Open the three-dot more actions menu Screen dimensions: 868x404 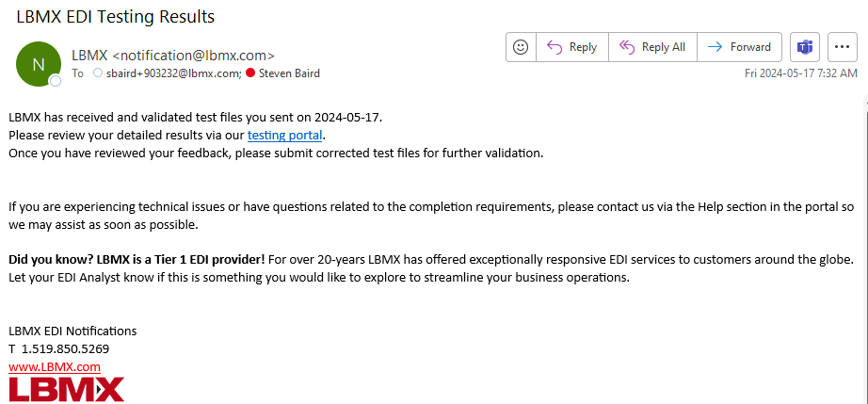click(842, 47)
